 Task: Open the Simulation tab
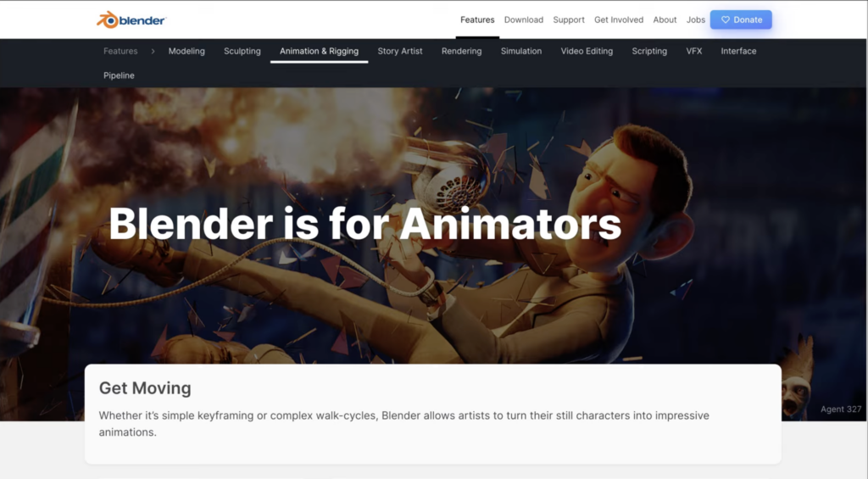(x=521, y=51)
